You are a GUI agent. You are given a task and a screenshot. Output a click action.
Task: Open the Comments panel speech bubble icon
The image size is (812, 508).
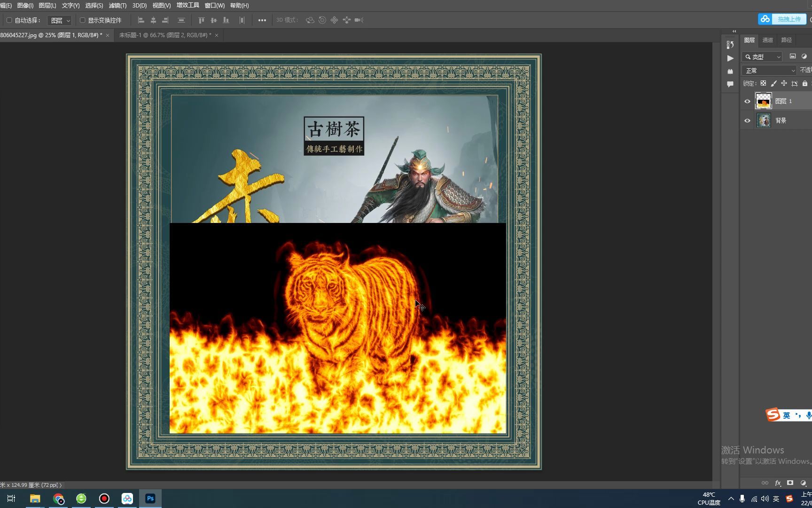[730, 84]
